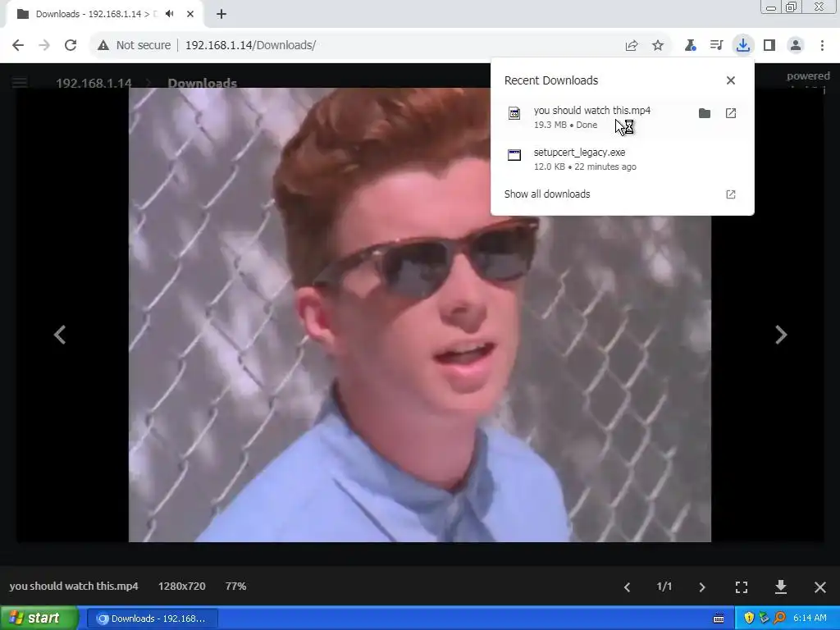Click the 6:14 AM clock
Image resolution: width=840 pixels, height=630 pixels.
pyautogui.click(x=810, y=618)
